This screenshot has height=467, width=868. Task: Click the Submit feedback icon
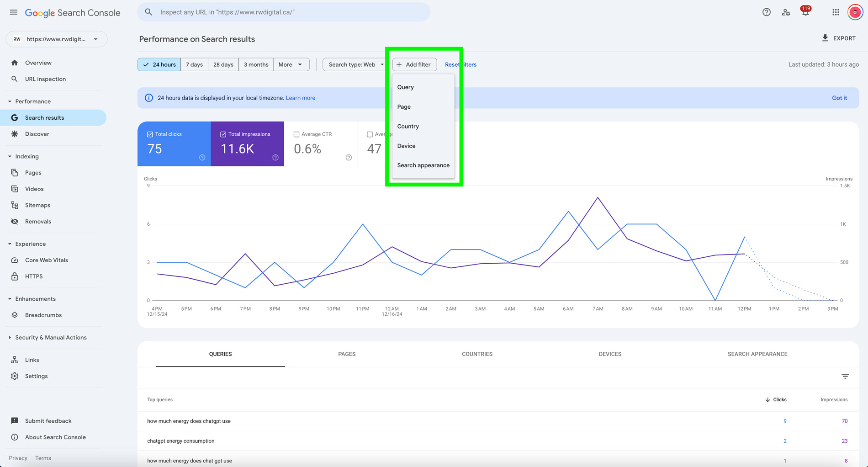[15, 421]
